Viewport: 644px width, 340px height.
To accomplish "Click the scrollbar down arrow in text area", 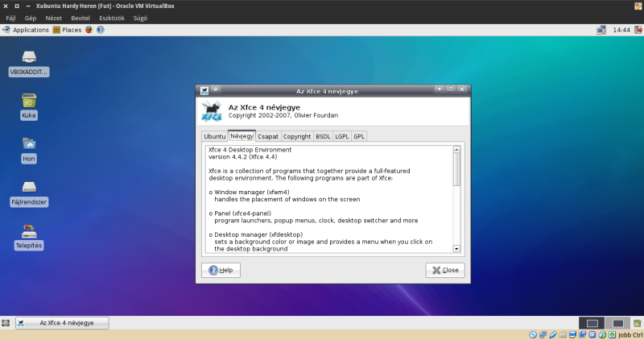I will (x=456, y=249).
